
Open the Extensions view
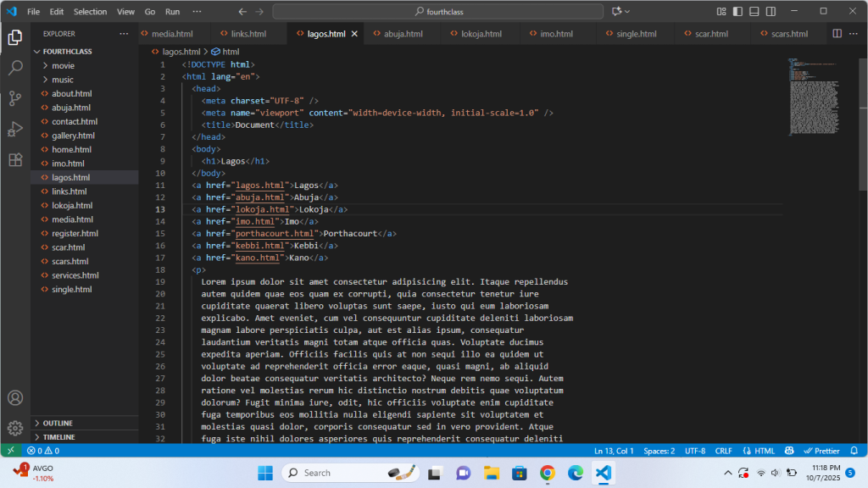[15, 159]
